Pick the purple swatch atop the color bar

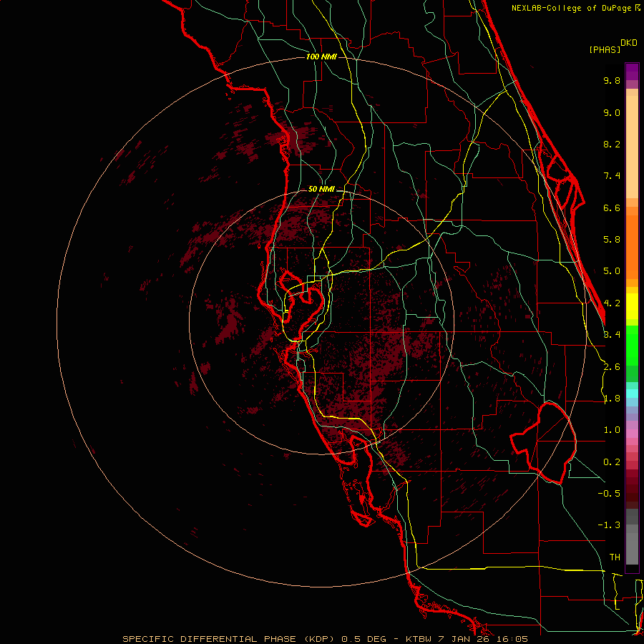click(632, 72)
